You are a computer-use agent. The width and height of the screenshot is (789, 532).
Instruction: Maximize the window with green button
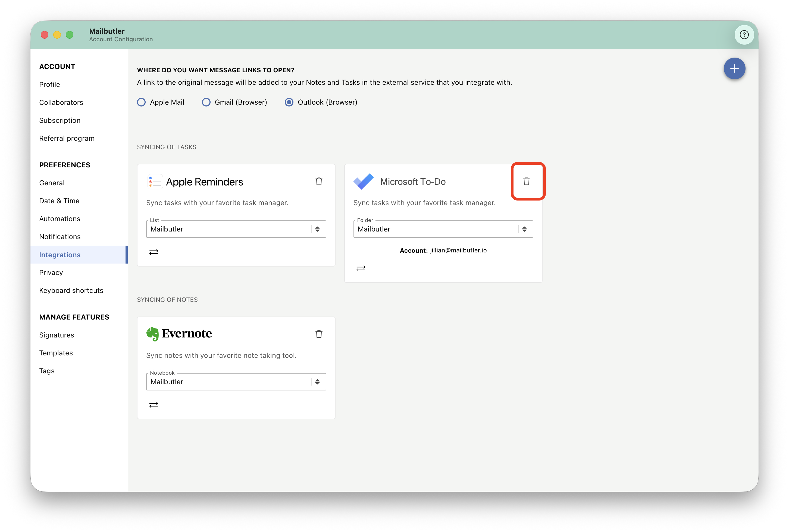pyautogui.click(x=70, y=35)
